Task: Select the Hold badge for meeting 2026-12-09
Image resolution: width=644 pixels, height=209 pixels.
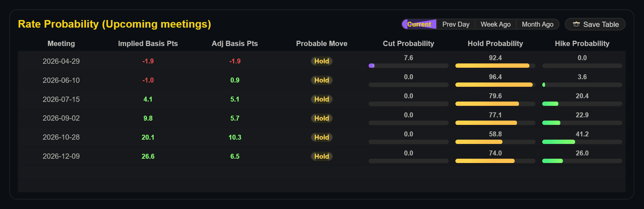Action: [x=321, y=156]
